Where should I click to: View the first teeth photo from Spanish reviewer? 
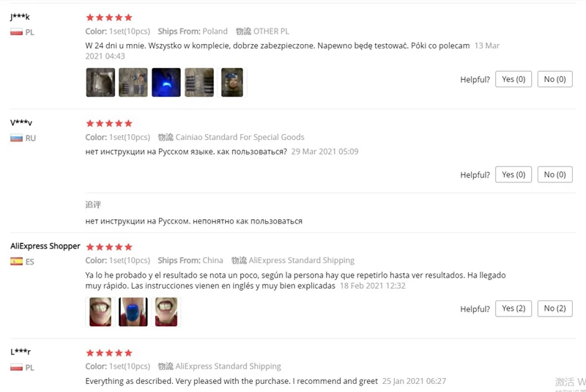[100, 311]
